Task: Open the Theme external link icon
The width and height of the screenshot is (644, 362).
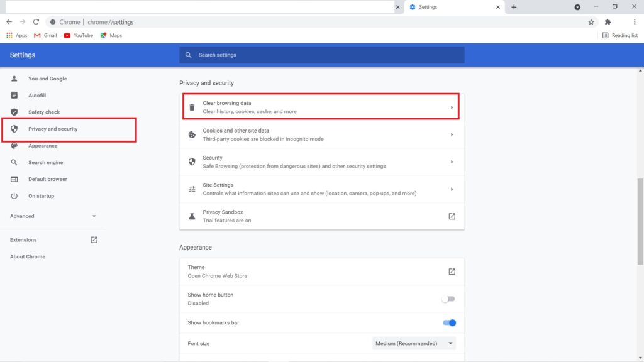Action: pos(452,271)
